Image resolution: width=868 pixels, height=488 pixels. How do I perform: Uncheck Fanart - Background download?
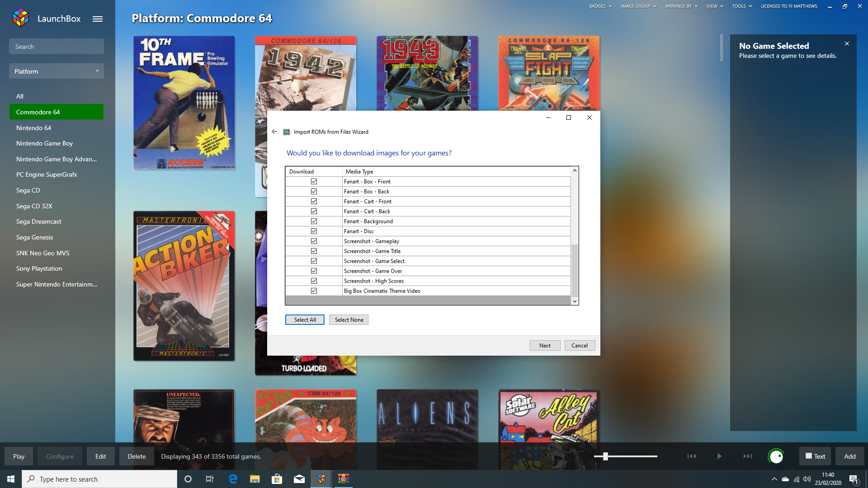click(314, 221)
